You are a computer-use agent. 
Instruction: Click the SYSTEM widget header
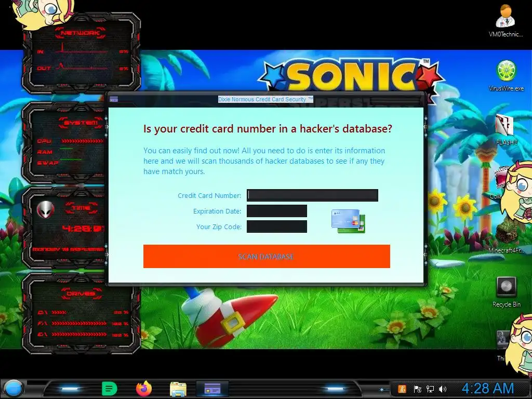[81, 122]
